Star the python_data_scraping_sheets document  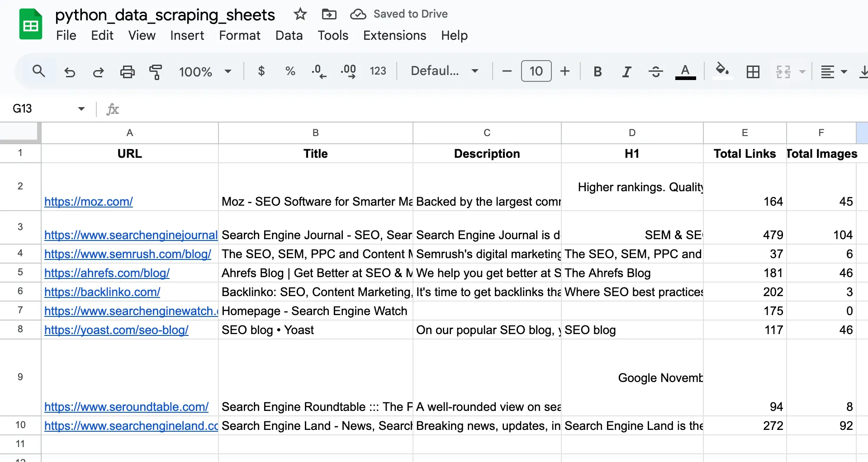(300, 14)
